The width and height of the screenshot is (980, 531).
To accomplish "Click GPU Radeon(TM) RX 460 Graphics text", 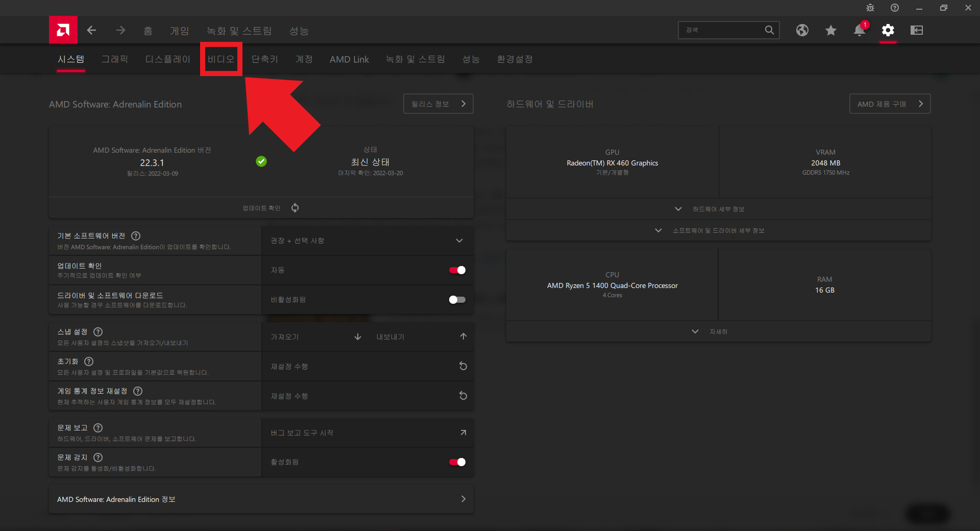I will point(612,163).
